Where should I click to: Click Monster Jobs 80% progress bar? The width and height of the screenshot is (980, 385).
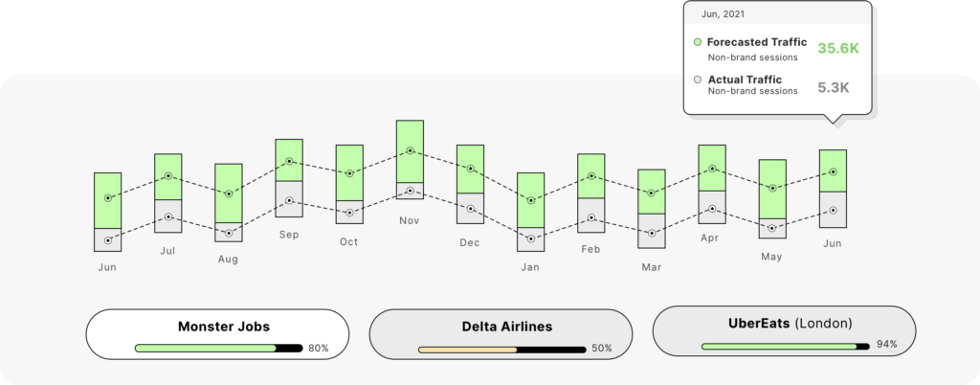click(218, 349)
